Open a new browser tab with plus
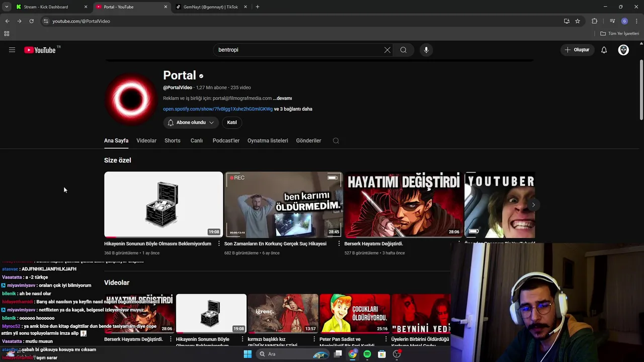Screen dimensions: 644x362 (x=258, y=7)
